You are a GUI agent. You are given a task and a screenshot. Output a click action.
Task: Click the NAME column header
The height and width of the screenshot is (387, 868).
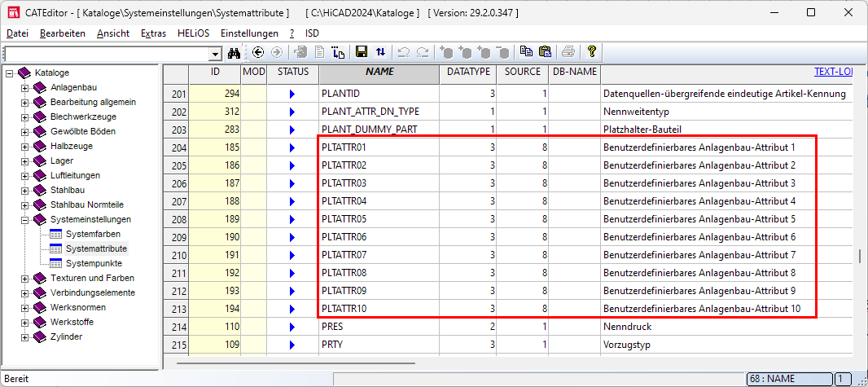379,72
